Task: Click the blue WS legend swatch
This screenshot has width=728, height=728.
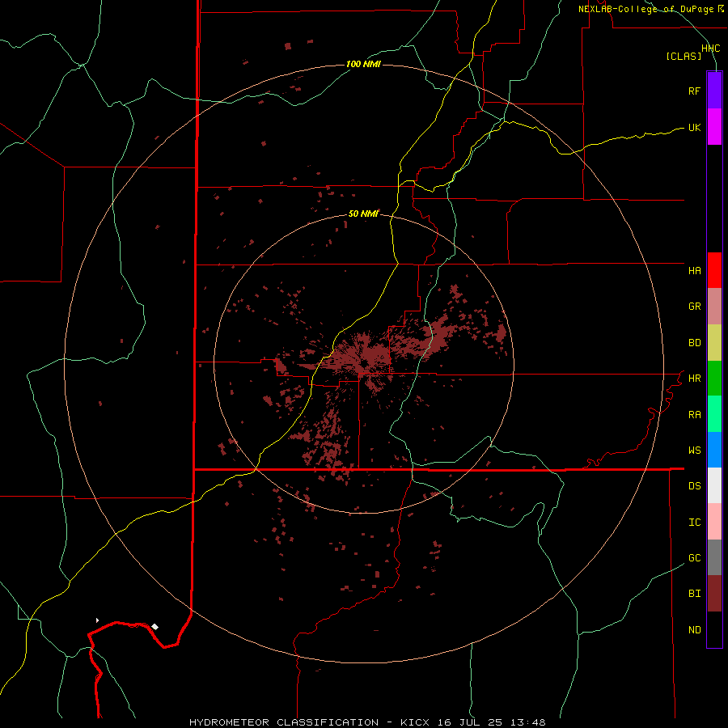Action: (714, 450)
